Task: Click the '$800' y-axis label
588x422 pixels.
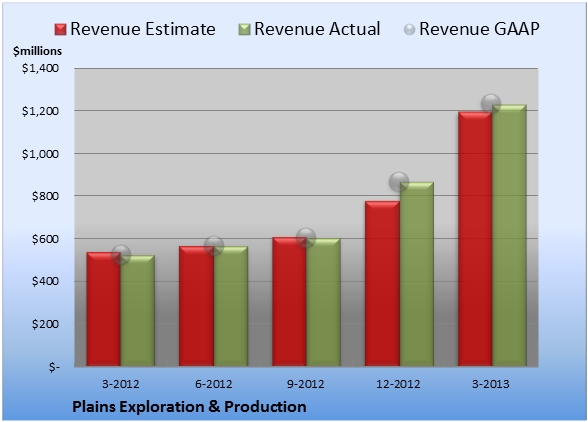Action: click(x=45, y=196)
